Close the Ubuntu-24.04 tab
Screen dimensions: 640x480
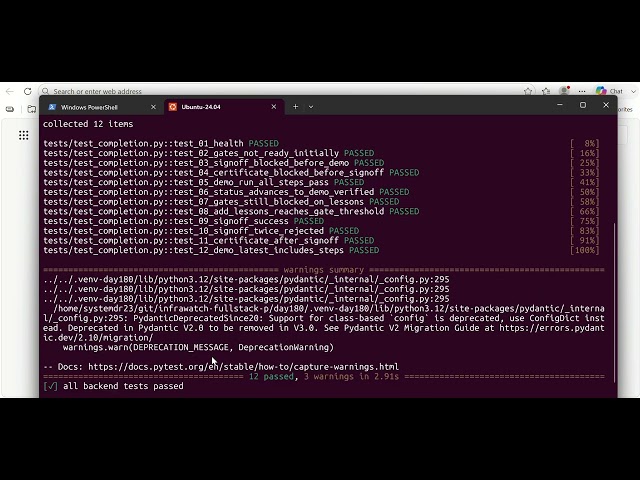pyautogui.click(x=273, y=107)
